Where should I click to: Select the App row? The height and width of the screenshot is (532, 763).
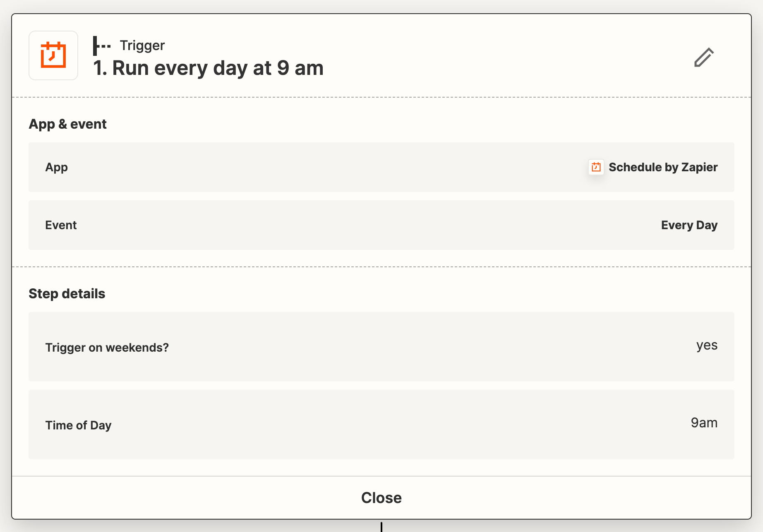pos(381,167)
